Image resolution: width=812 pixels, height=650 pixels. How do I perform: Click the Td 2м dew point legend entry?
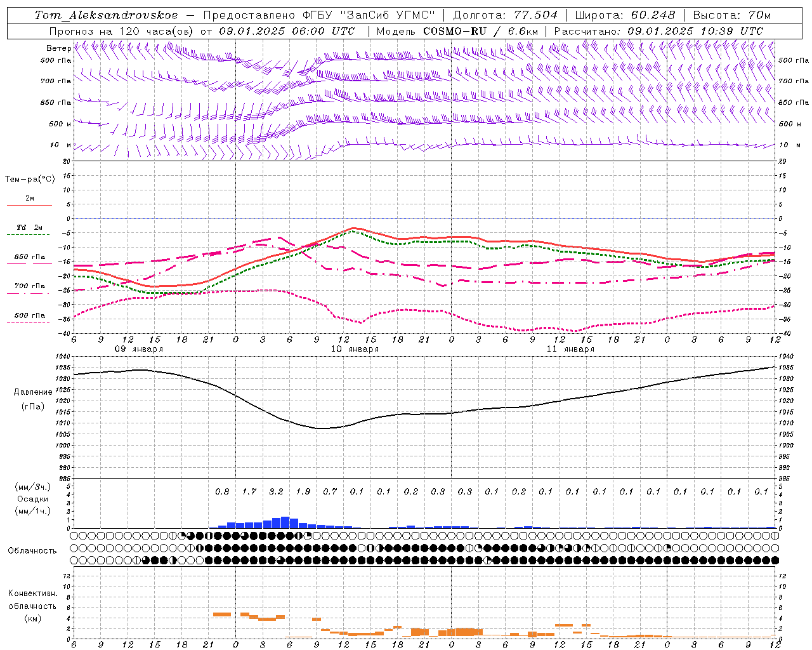click(x=29, y=227)
